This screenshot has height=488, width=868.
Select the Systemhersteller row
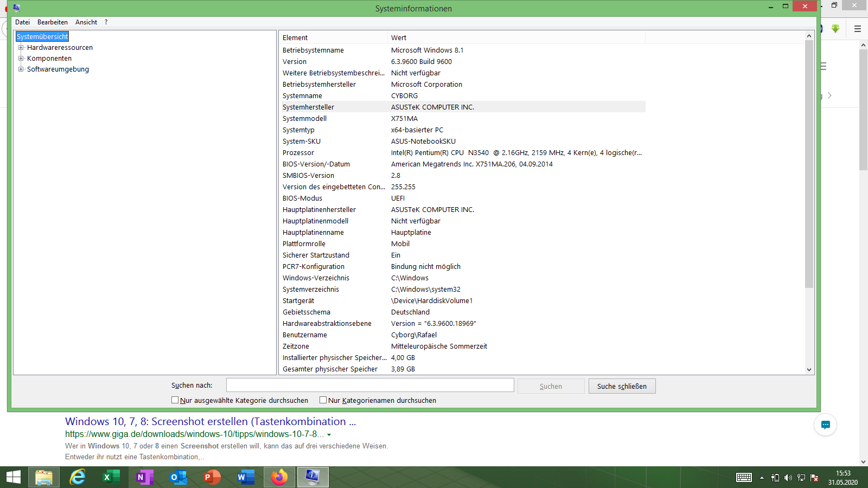(x=462, y=107)
